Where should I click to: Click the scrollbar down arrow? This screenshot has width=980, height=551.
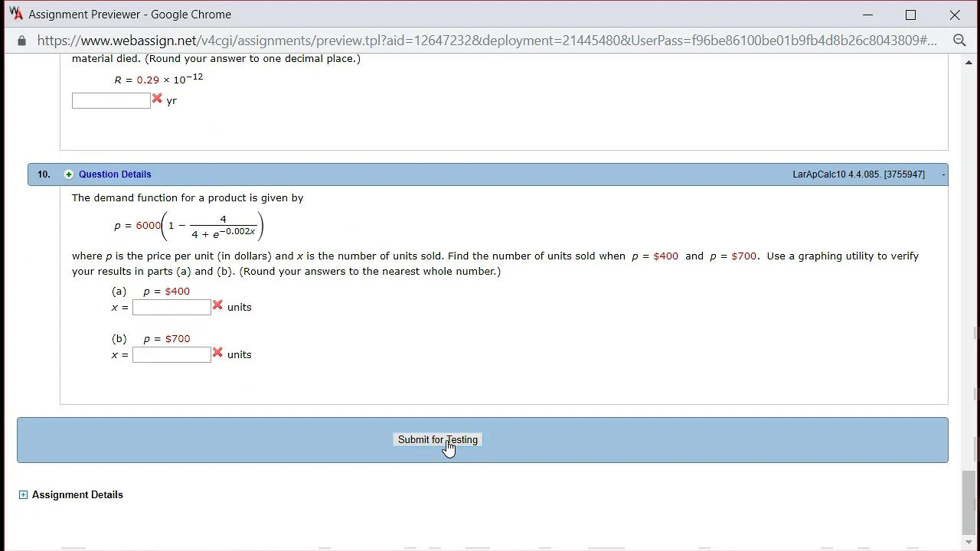click(969, 543)
